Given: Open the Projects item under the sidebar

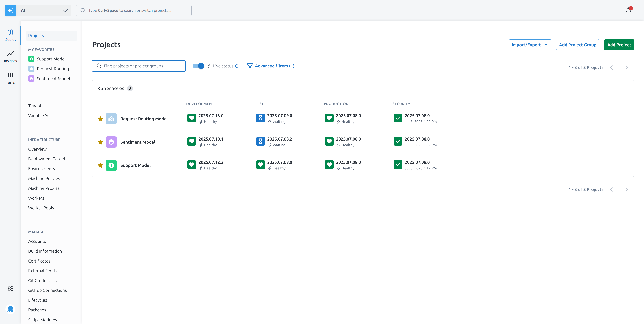Looking at the screenshot, I should coord(36,35).
